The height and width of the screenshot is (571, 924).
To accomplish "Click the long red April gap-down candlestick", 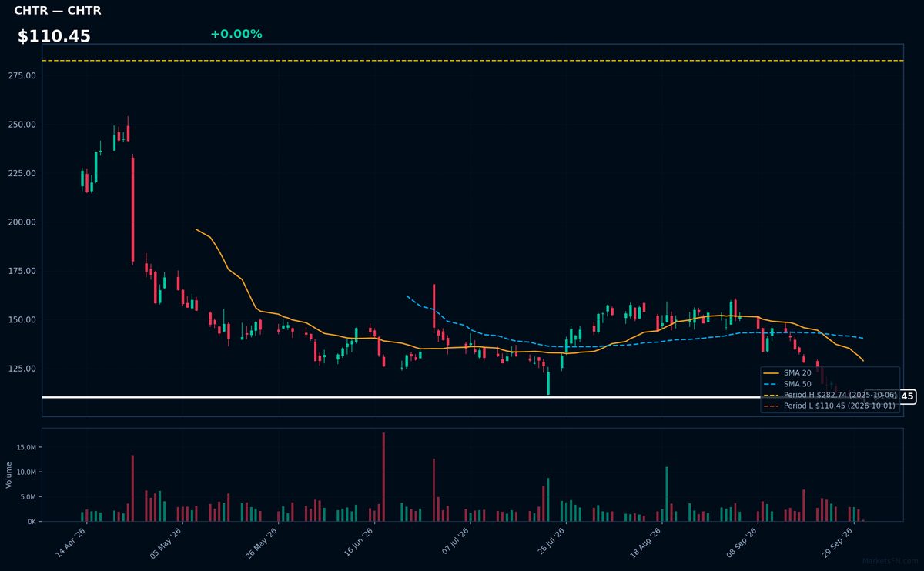I will pyautogui.click(x=132, y=209).
